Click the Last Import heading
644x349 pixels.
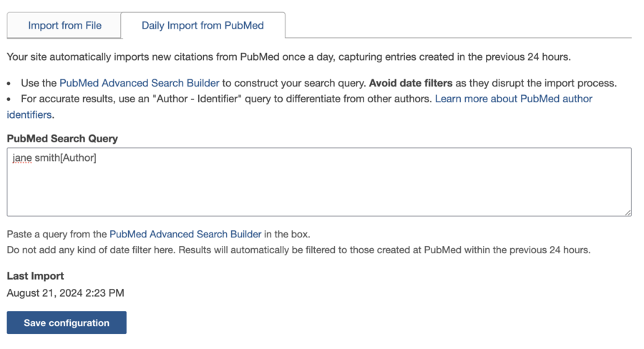point(35,276)
